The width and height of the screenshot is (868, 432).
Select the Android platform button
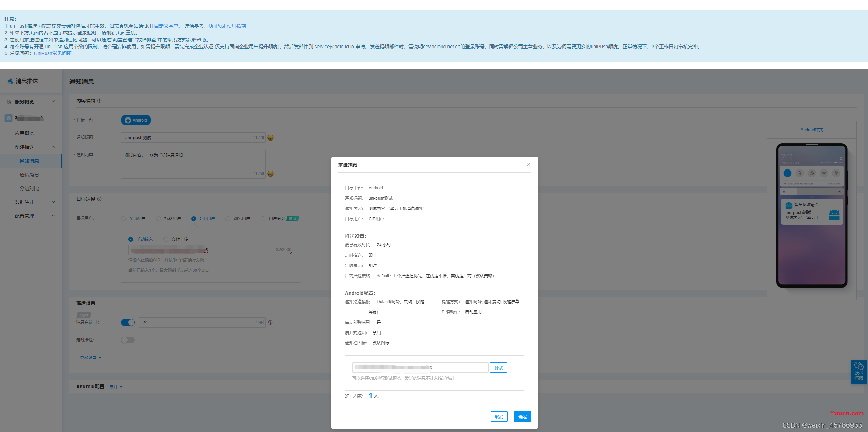point(136,120)
